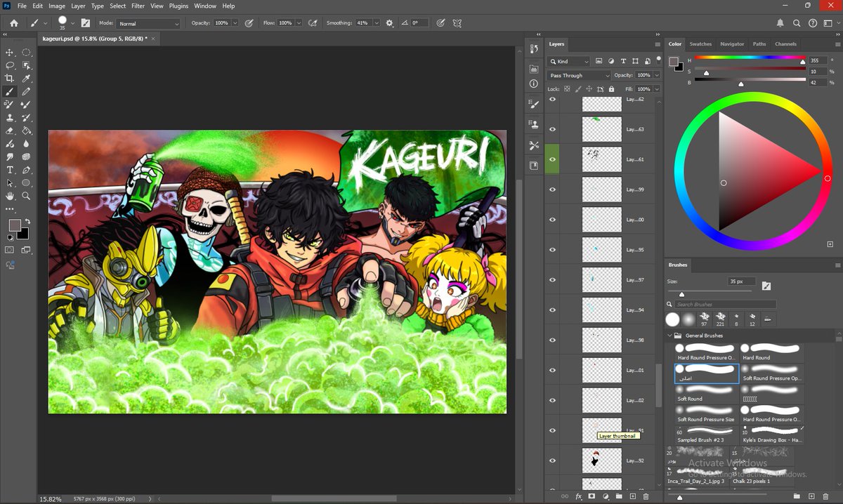This screenshot has width=843, height=504.
Task: Create new adjustment layer icon
Action: [606, 496]
